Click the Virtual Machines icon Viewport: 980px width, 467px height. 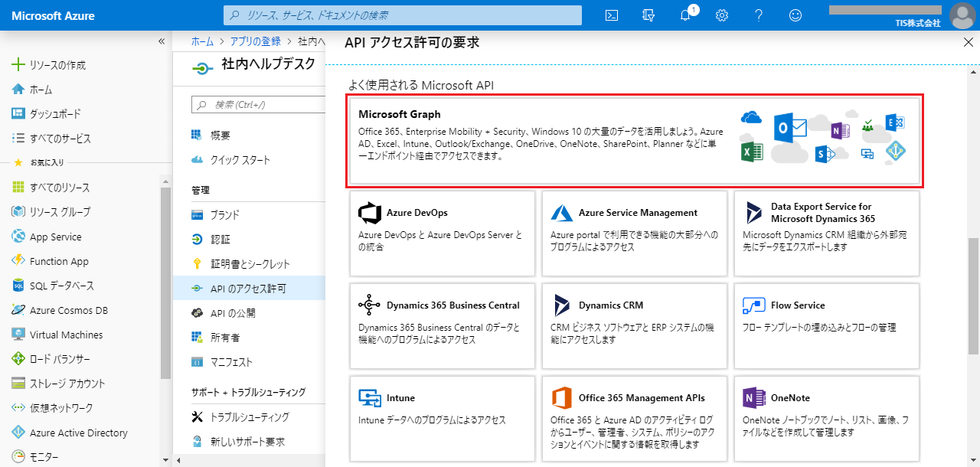pos(18,335)
